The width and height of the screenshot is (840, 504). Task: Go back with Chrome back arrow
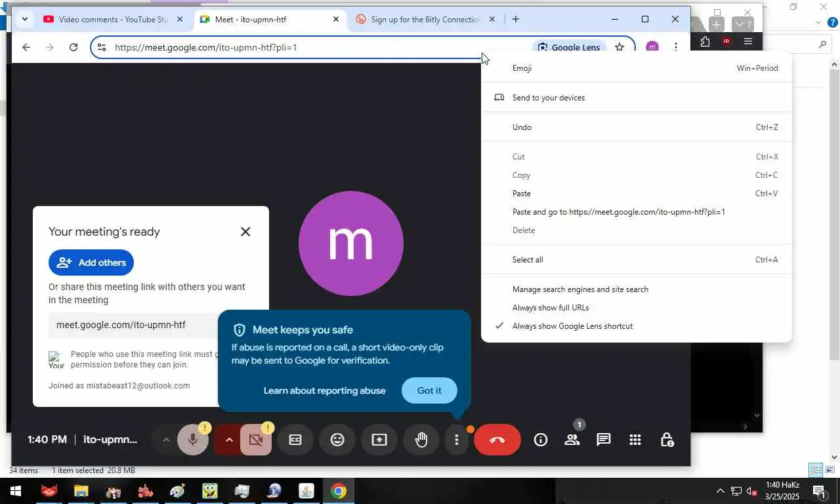[26, 47]
